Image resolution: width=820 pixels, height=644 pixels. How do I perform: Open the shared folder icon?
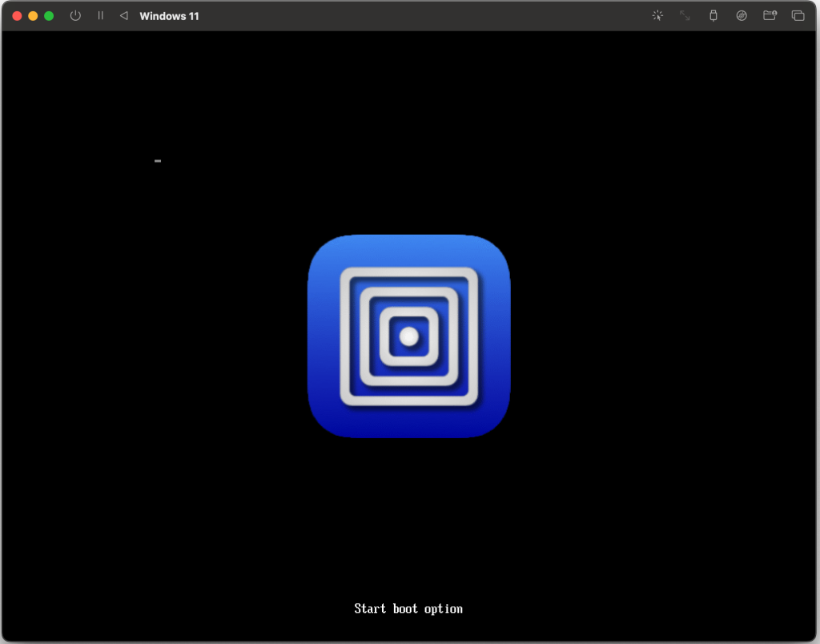tap(770, 16)
